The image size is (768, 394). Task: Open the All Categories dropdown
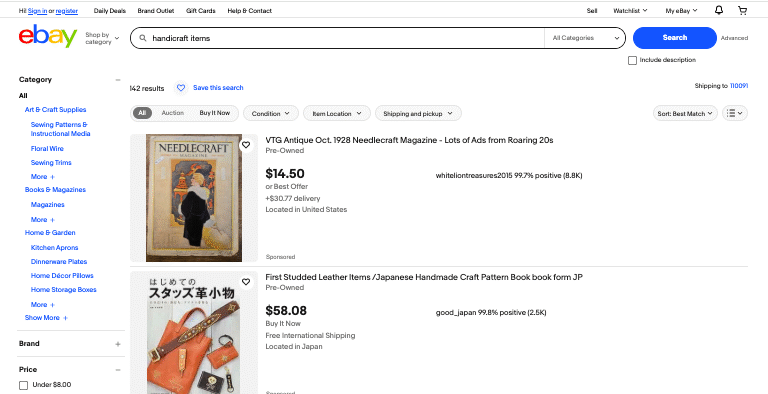click(585, 38)
